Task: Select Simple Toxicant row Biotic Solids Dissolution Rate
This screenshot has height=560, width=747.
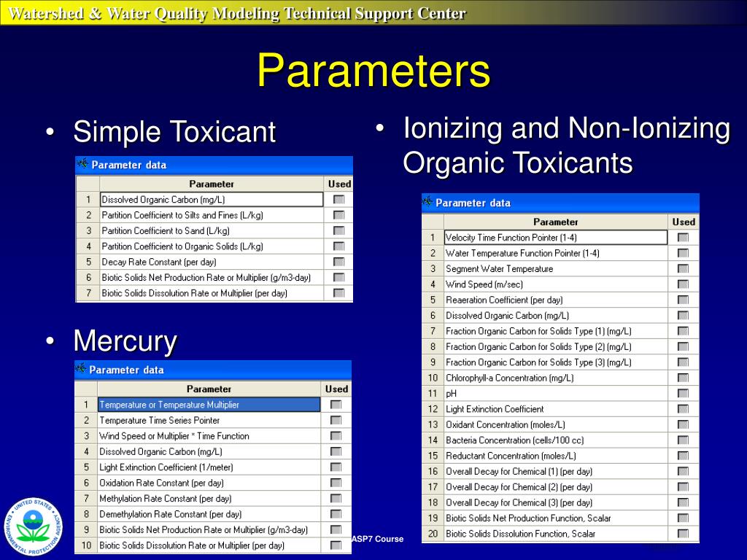Action: coord(212,293)
